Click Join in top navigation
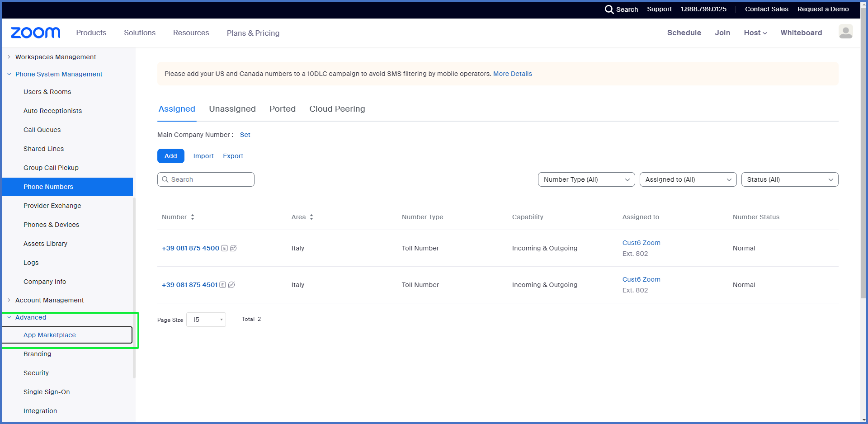 [722, 33]
